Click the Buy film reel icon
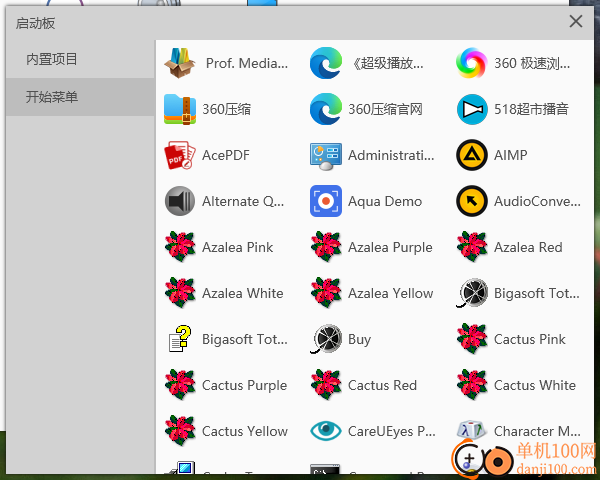Screen dimensions: 600x480 tap(326, 339)
